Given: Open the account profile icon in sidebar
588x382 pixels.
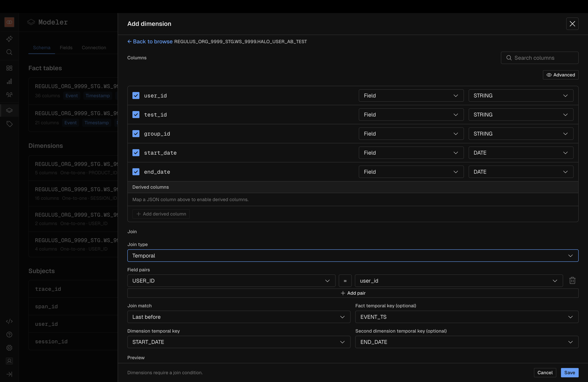Looking at the screenshot, I should click(x=9, y=361).
